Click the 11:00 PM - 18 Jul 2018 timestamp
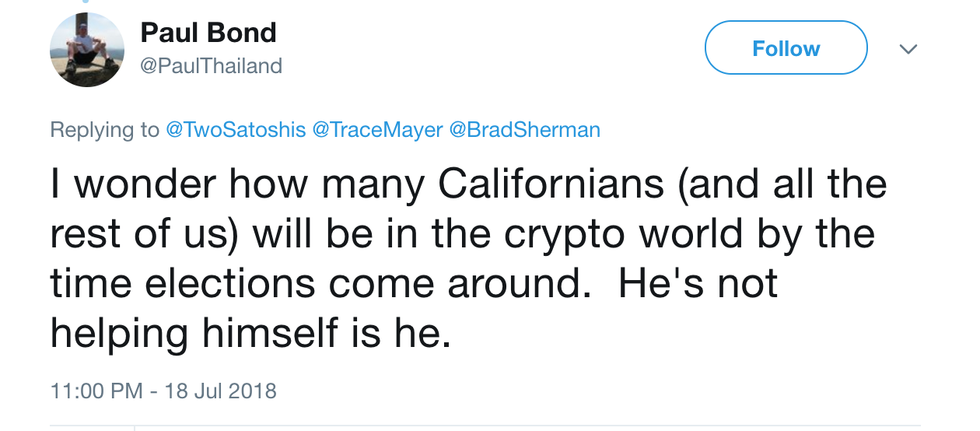This screenshot has width=980, height=431. tap(163, 390)
